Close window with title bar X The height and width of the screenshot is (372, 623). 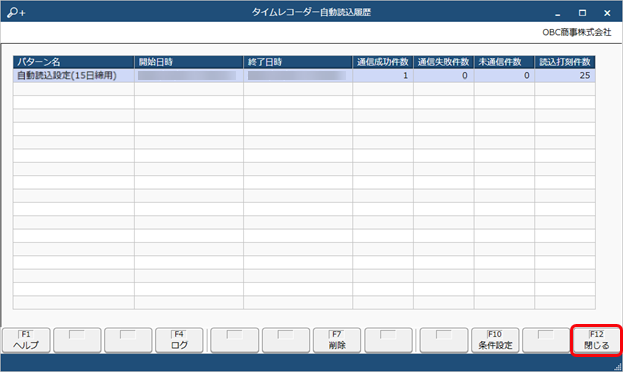click(607, 13)
